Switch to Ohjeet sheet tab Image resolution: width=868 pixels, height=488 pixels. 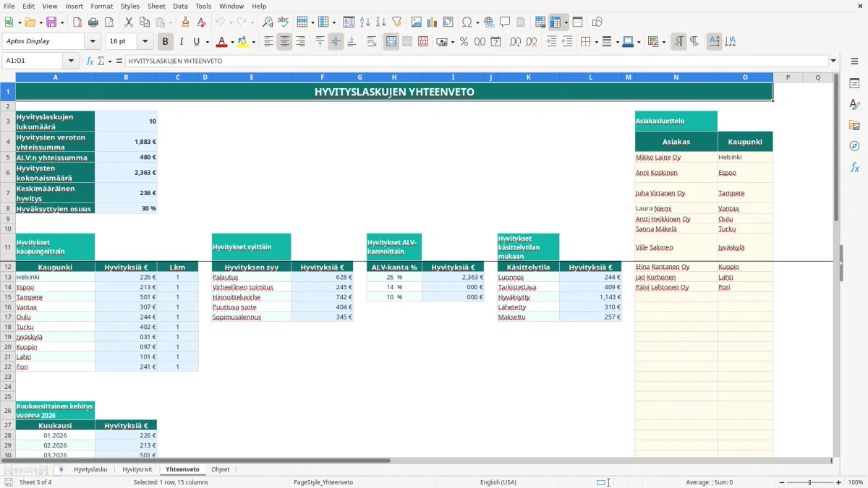220,469
